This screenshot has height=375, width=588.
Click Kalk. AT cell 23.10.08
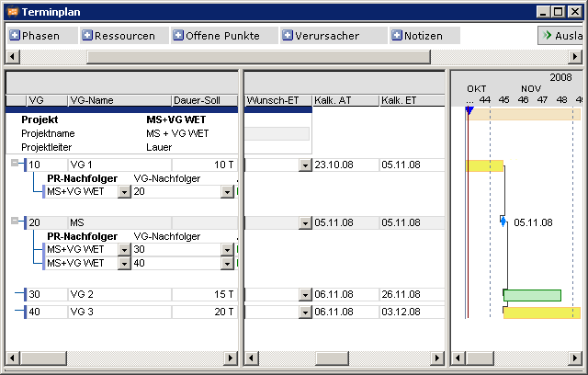(345, 165)
